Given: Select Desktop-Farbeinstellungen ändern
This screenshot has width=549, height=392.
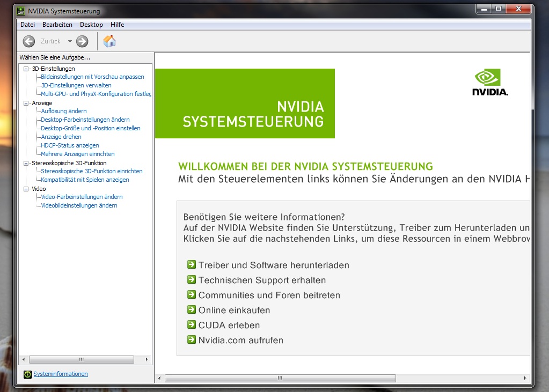Looking at the screenshot, I should point(85,120).
